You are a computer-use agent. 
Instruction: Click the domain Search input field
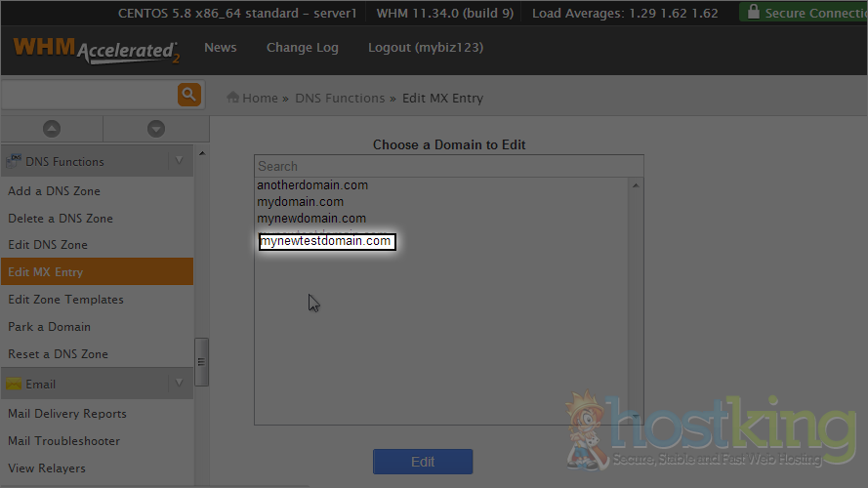(x=448, y=166)
